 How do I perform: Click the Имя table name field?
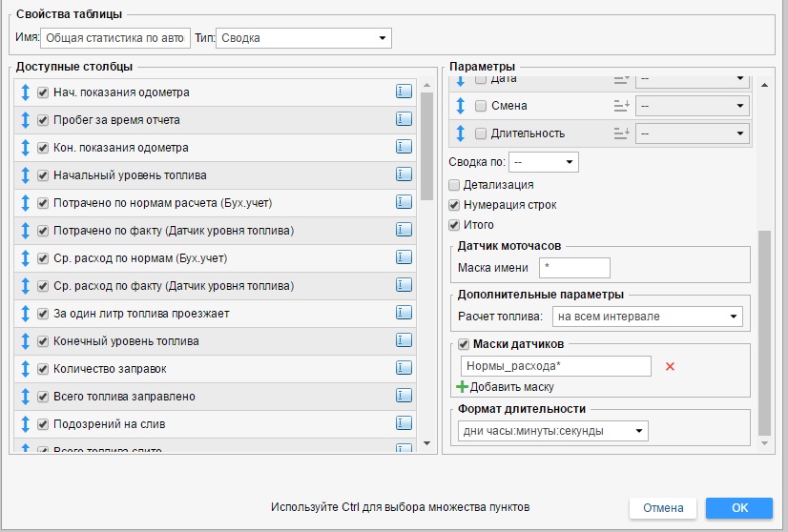click(x=115, y=38)
